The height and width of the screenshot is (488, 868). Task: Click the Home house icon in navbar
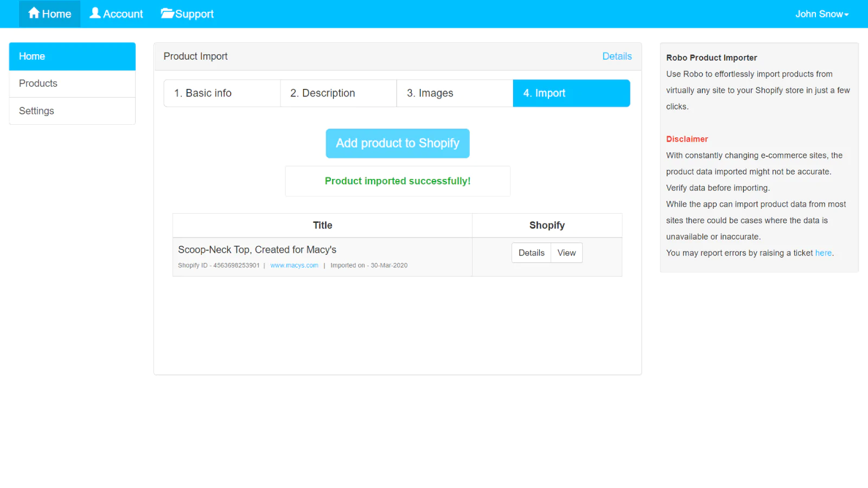(34, 13)
